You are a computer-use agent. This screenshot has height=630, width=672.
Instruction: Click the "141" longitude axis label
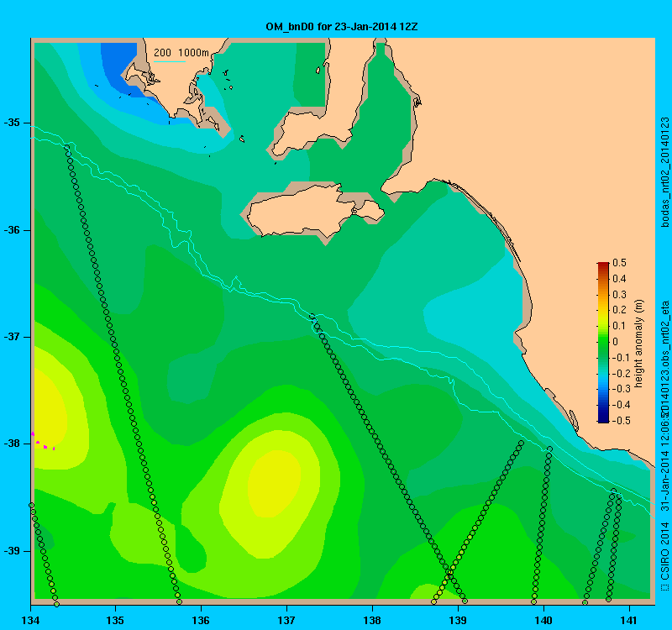pos(629,620)
